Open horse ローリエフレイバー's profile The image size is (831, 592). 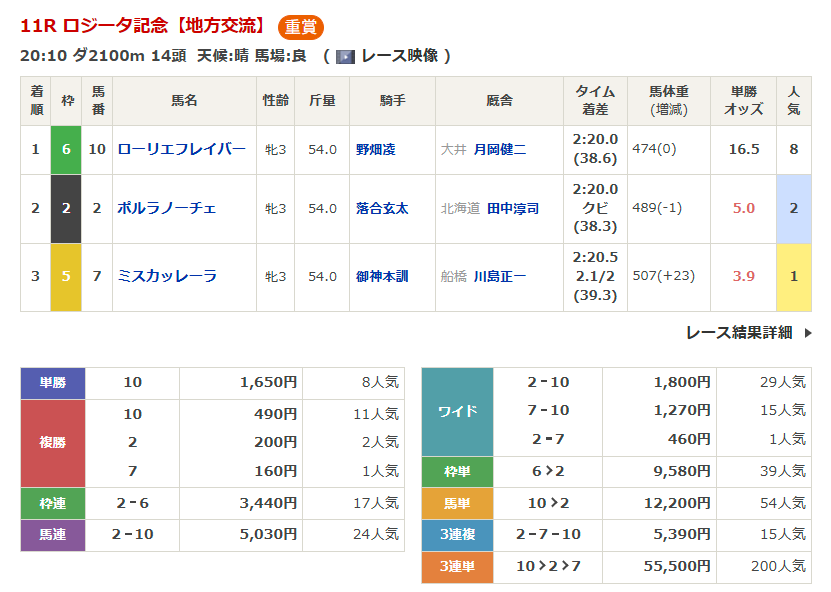[181, 149]
